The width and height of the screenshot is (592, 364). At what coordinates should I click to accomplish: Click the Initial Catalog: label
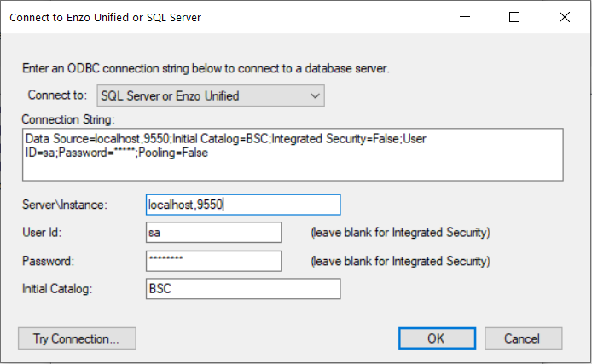[x=57, y=289]
